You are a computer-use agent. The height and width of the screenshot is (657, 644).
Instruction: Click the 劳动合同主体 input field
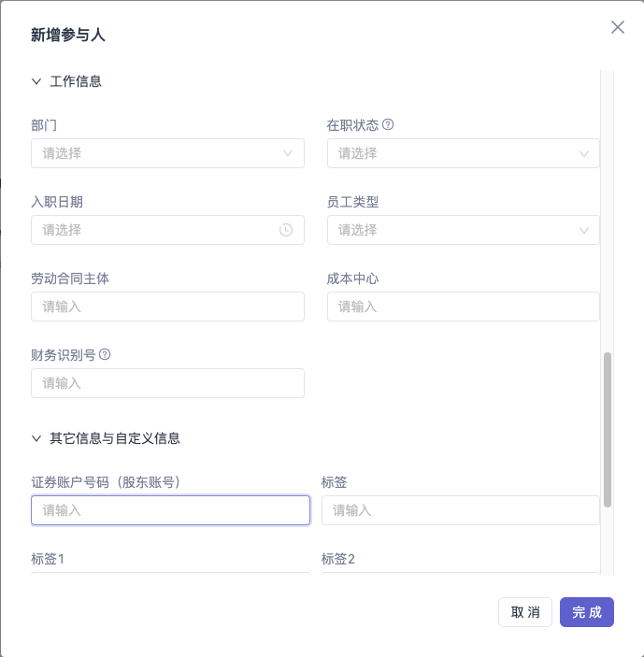167,307
